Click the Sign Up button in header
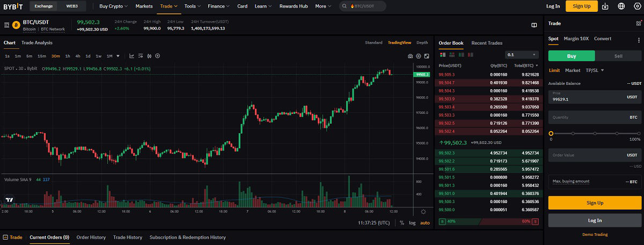Screen dimensions: 644x245 (582, 6)
